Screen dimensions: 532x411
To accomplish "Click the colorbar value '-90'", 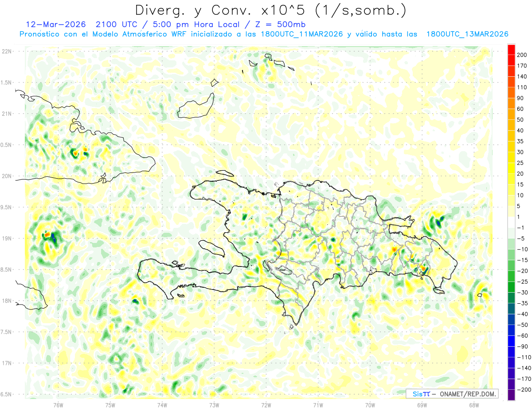I will (522, 347).
